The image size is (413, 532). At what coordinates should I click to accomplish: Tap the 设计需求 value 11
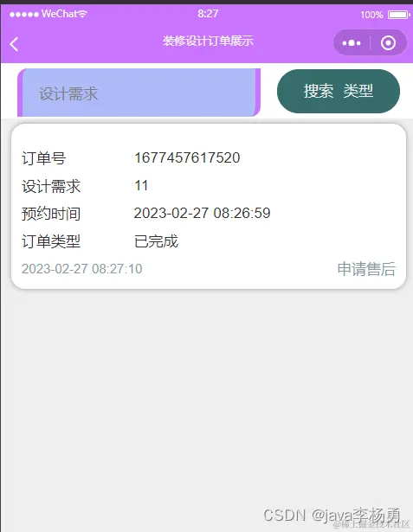[x=141, y=186]
